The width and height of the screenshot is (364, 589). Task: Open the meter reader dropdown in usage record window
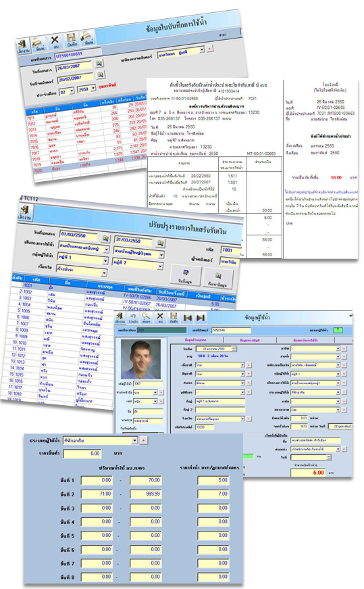coord(202,49)
